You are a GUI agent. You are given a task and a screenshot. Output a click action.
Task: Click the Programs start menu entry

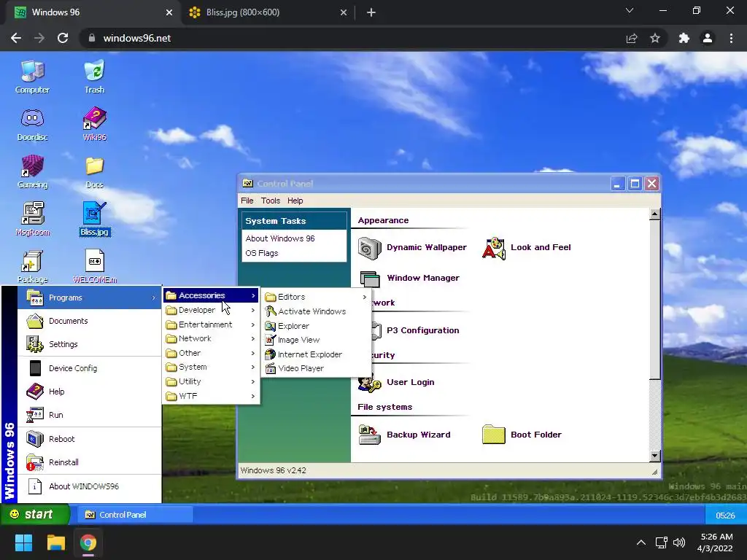(x=90, y=297)
